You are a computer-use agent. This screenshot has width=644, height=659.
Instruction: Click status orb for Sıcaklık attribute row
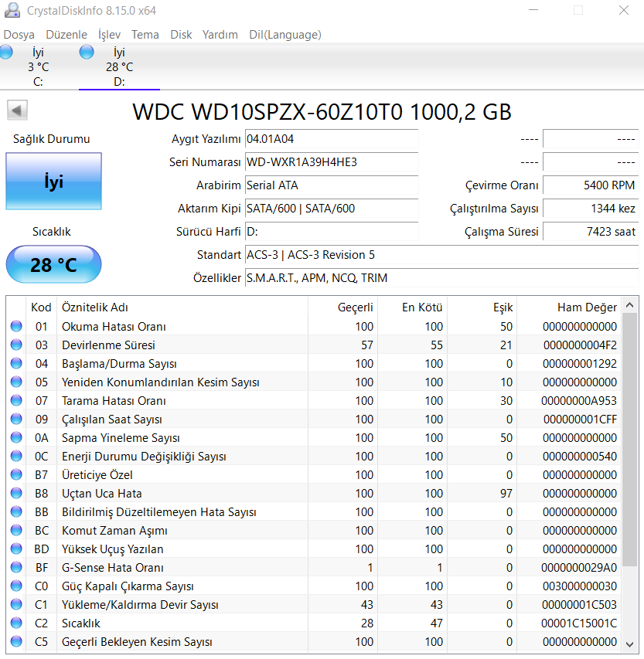tap(15, 623)
